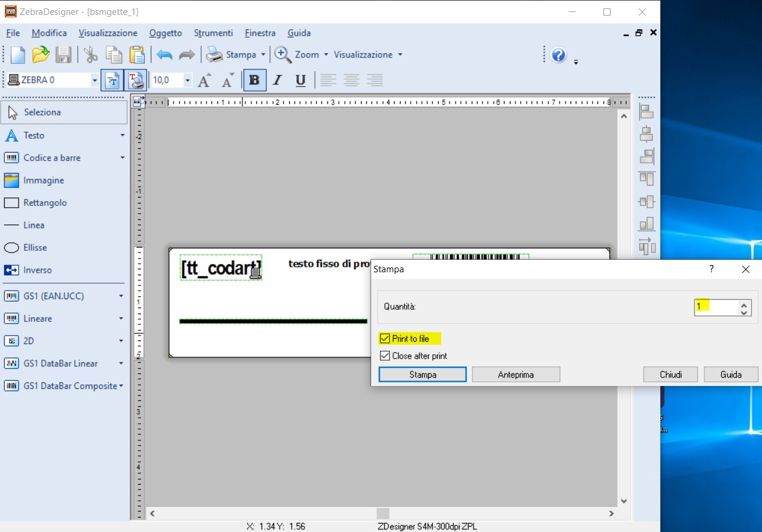762x532 pixels.
Task: Decrease font size with small A icon
Action: click(x=228, y=80)
